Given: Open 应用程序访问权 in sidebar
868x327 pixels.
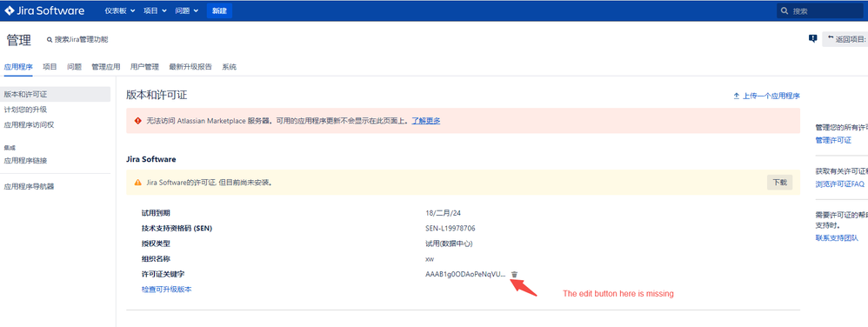Looking at the screenshot, I should [29, 125].
